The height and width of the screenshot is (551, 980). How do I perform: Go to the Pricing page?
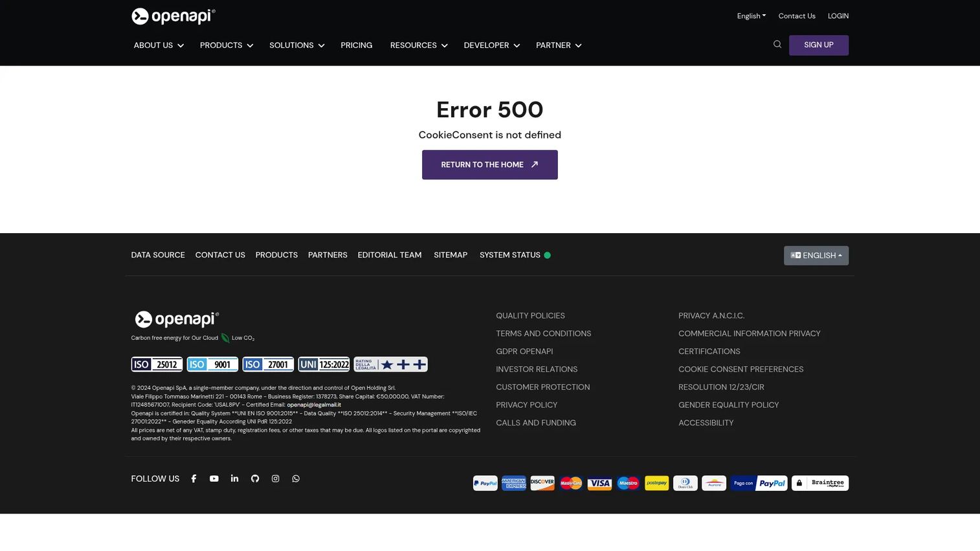tap(357, 45)
